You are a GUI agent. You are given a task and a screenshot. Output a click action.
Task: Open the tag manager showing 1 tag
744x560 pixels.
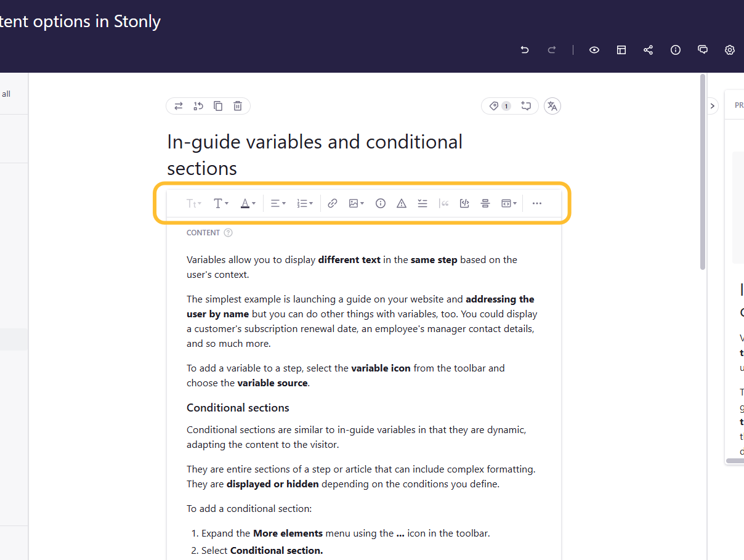point(500,105)
